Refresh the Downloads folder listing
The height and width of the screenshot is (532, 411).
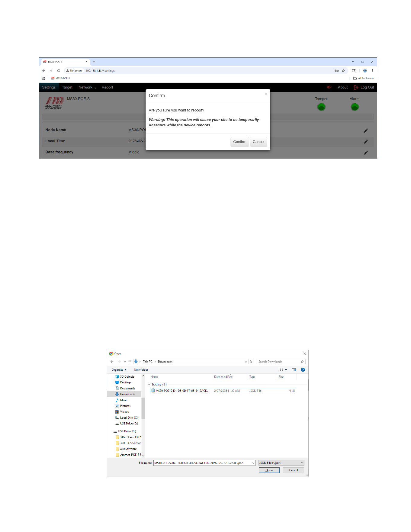point(251,362)
